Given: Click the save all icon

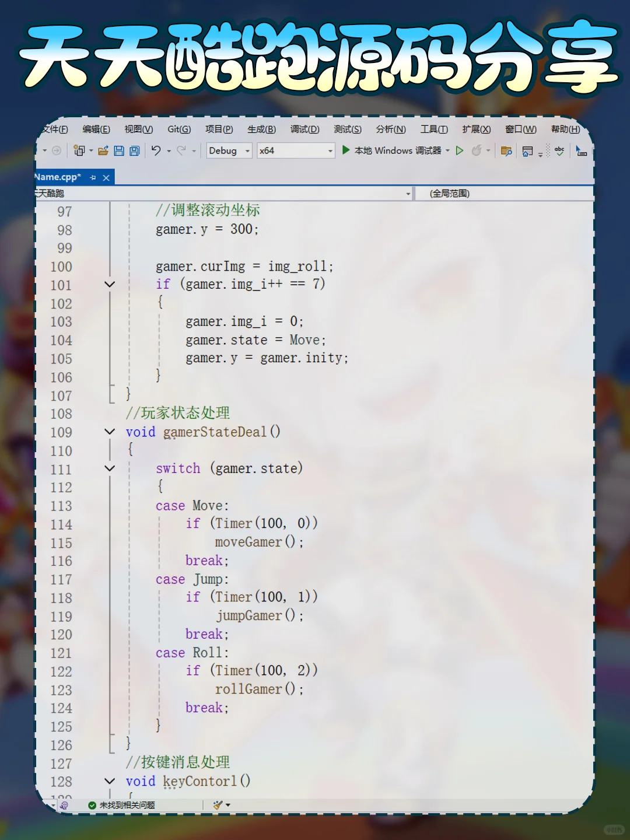Looking at the screenshot, I should [135, 151].
